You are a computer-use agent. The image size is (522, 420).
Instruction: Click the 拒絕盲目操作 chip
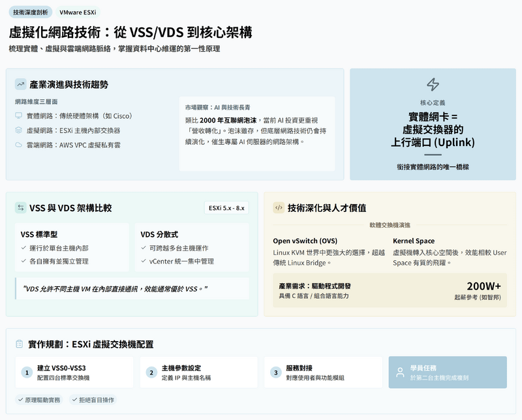(x=95, y=400)
